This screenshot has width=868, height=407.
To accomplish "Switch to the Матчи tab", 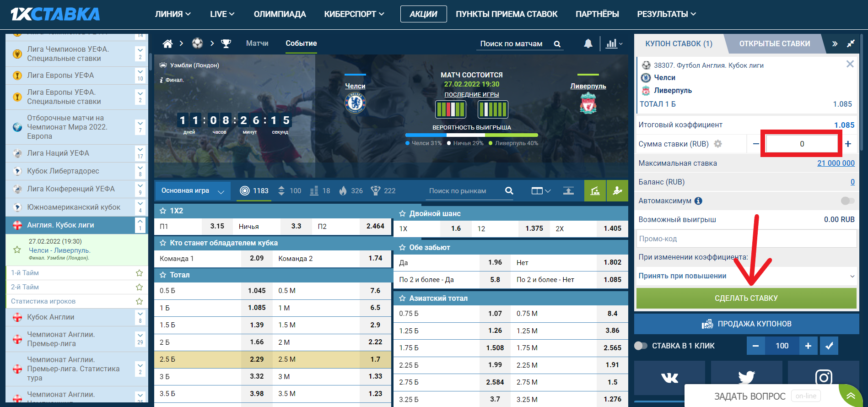I will [257, 43].
